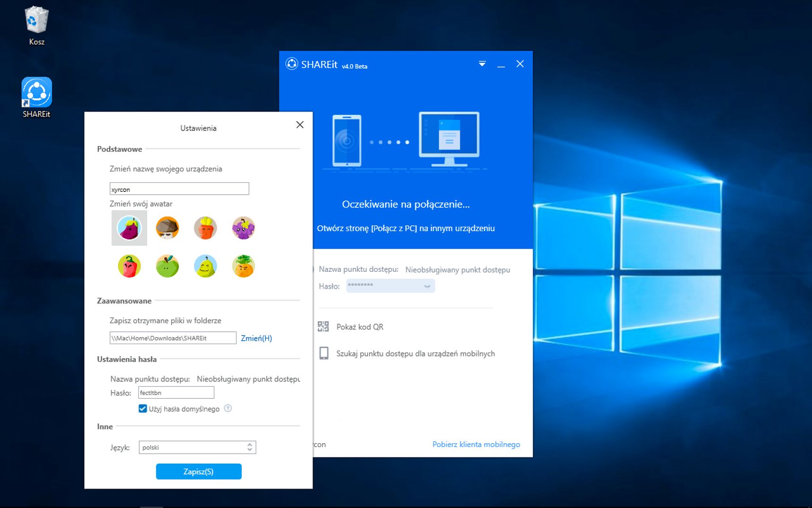Click the masked Hasło field in SHAREit window
The height and width of the screenshot is (508, 812).
pyautogui.click(x=390, y=285)
